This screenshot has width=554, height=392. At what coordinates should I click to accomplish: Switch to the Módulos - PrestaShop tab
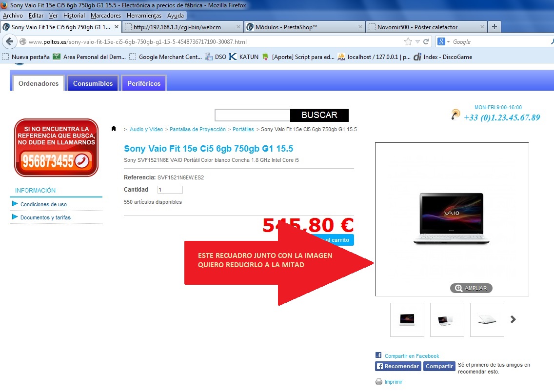(305, 27)
